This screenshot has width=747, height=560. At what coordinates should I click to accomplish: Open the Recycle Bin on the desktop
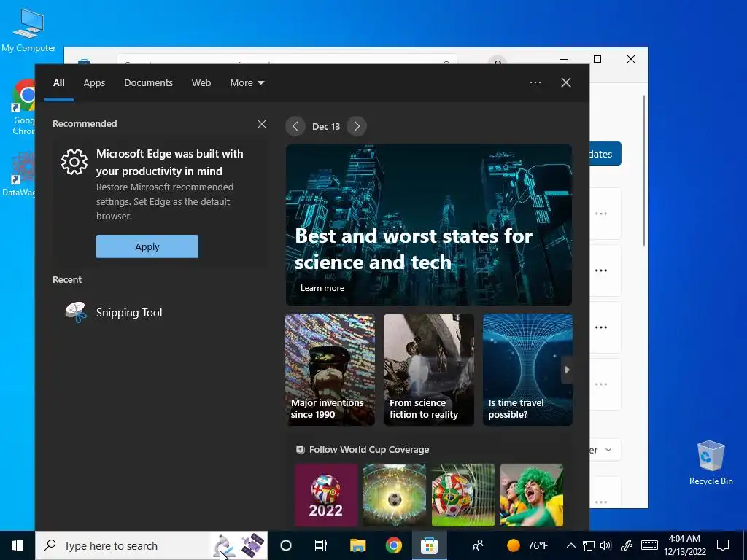[x=711, y=462]
